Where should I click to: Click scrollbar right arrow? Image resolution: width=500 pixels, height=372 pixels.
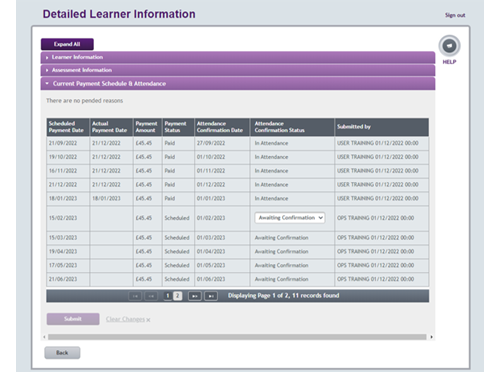tap(431, 337)
